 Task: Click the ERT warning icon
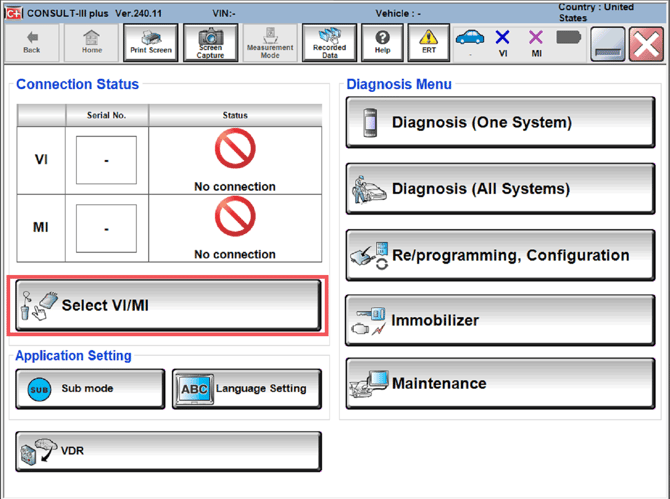429,42
